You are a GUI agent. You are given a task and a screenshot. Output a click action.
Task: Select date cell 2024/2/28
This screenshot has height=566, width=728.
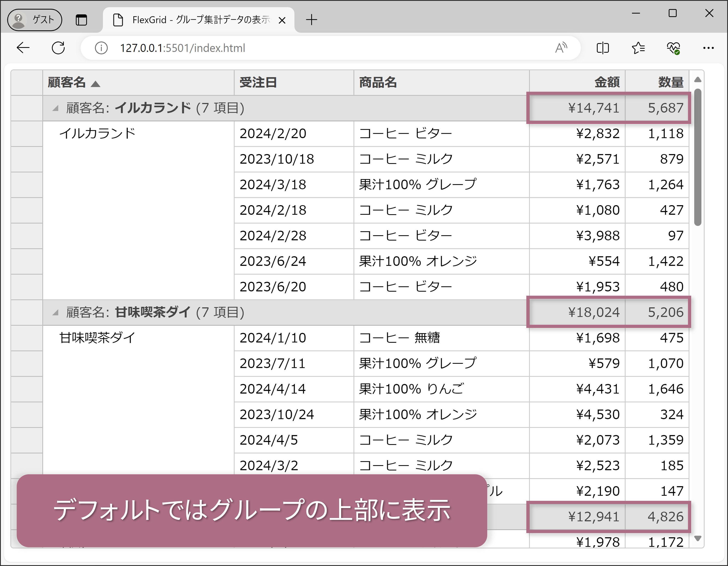294,236
